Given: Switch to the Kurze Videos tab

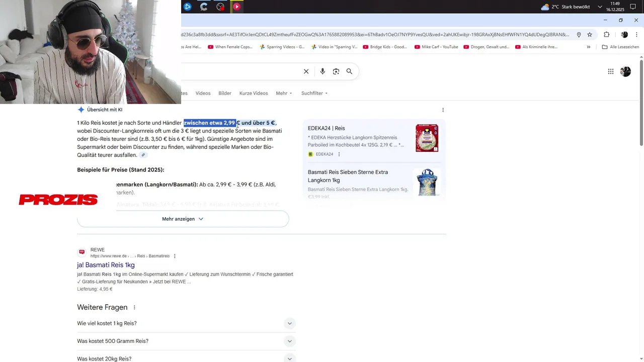Looking at the screenshot, I should 254,93.
